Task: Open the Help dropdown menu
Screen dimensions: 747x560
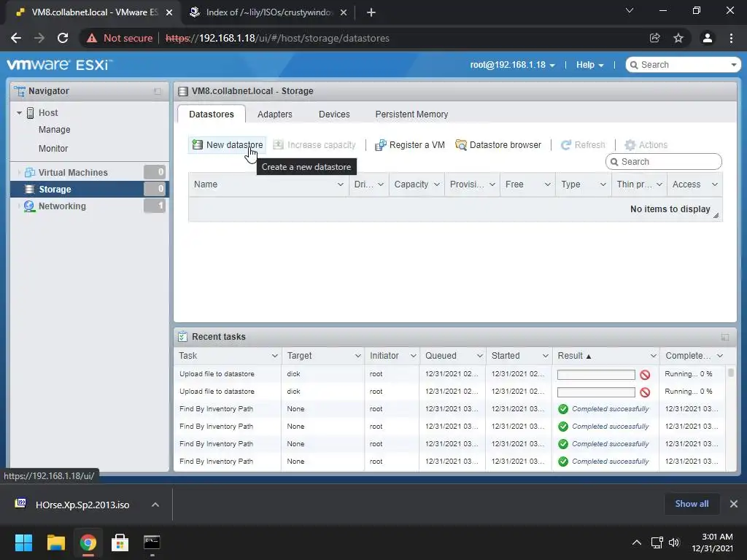Action: click(589, 65)
